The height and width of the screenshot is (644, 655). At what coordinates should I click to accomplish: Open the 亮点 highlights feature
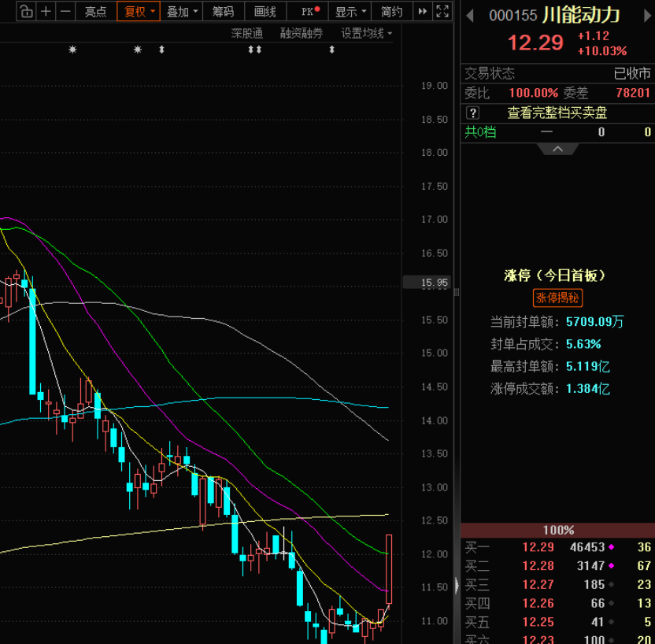96,11
